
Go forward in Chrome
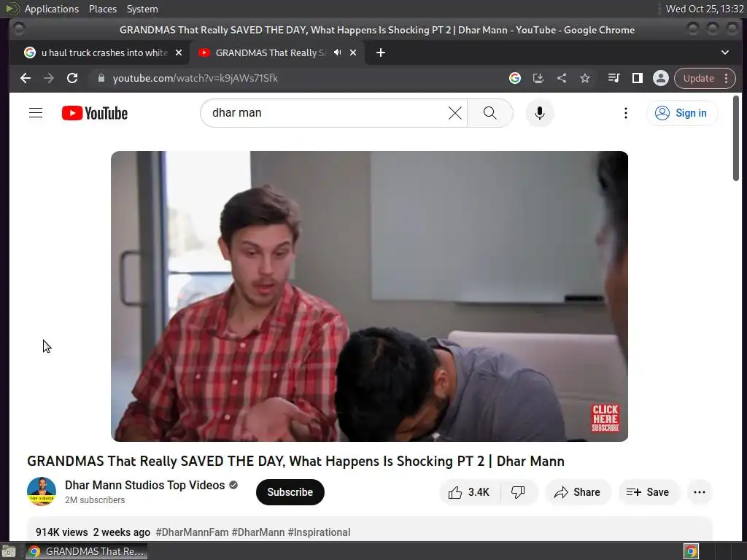pyautogui.click(x=49, y=78)
